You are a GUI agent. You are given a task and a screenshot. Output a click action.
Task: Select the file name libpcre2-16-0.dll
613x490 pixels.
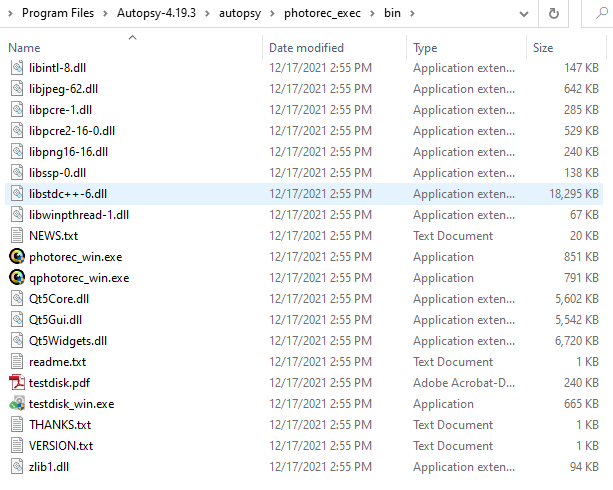click(x=72, y=131)
